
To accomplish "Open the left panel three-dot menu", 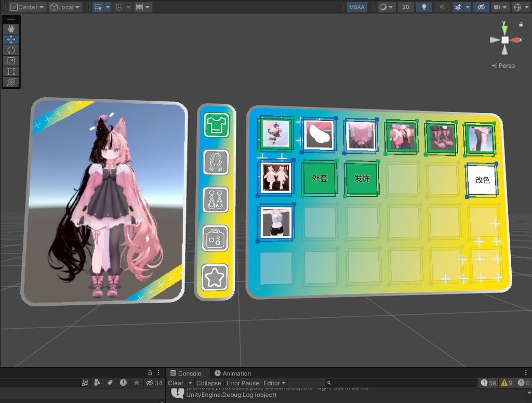I will (x=158, y=372).
